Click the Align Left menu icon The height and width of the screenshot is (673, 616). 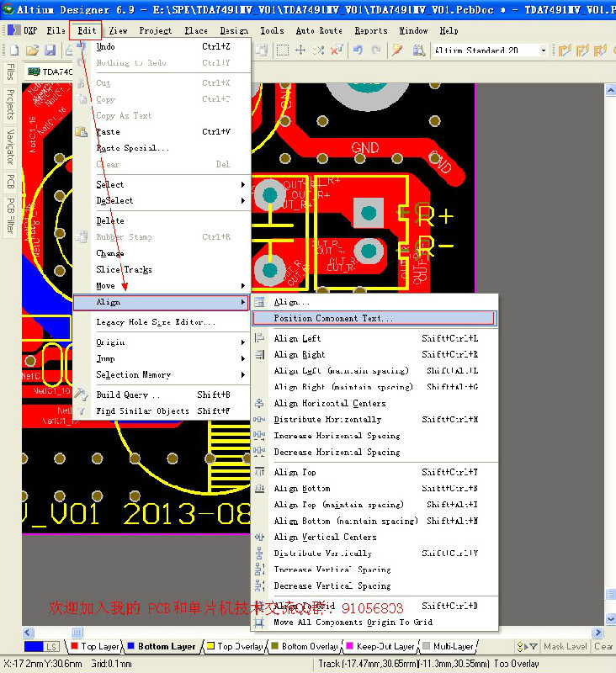tap(259, 338)
